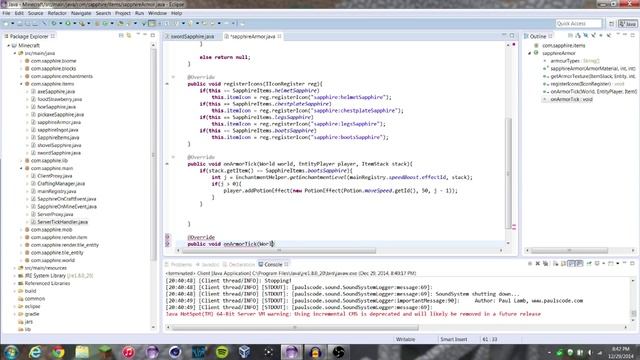640x360 pixels.
Task: Go to Last Edit Location icon
Action: pyautogui.click(x=204, y=23)
